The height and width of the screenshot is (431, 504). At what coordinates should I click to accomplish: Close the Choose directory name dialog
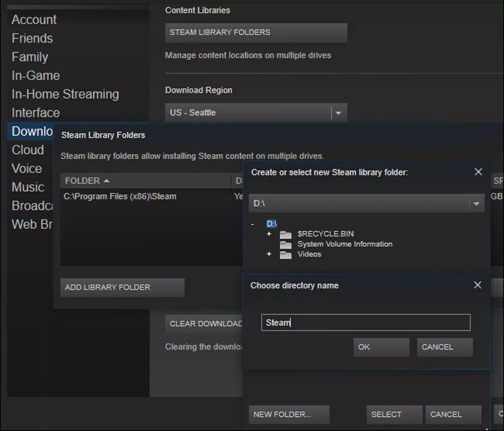[478, 285]
